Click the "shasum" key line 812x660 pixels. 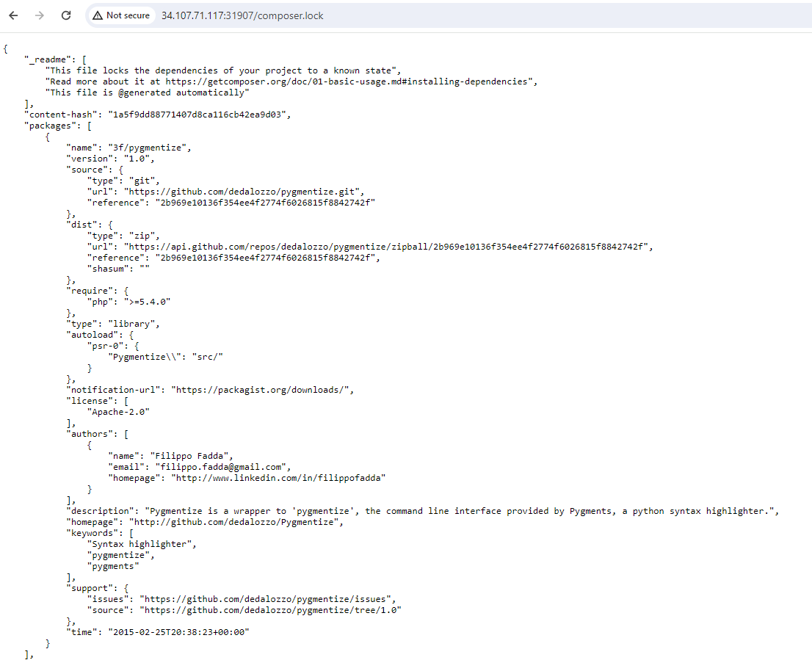click(118, 269)
